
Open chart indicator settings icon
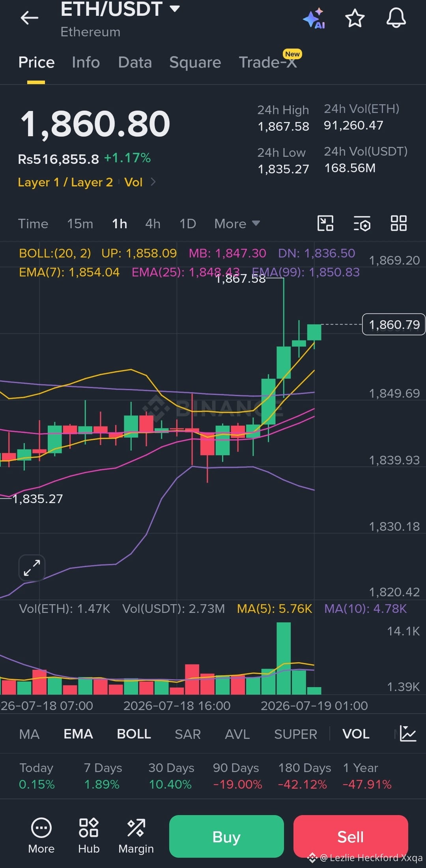point(362,223)
